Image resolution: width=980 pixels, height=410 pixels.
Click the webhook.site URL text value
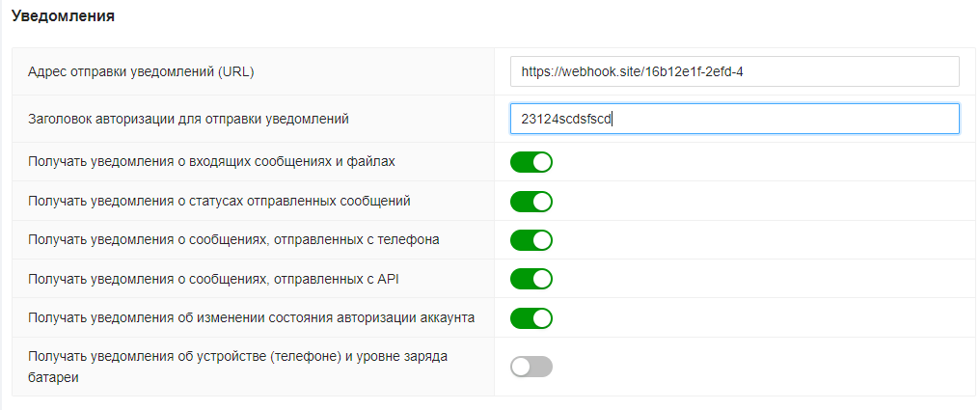pyautogui.click(x=631, y=71)
